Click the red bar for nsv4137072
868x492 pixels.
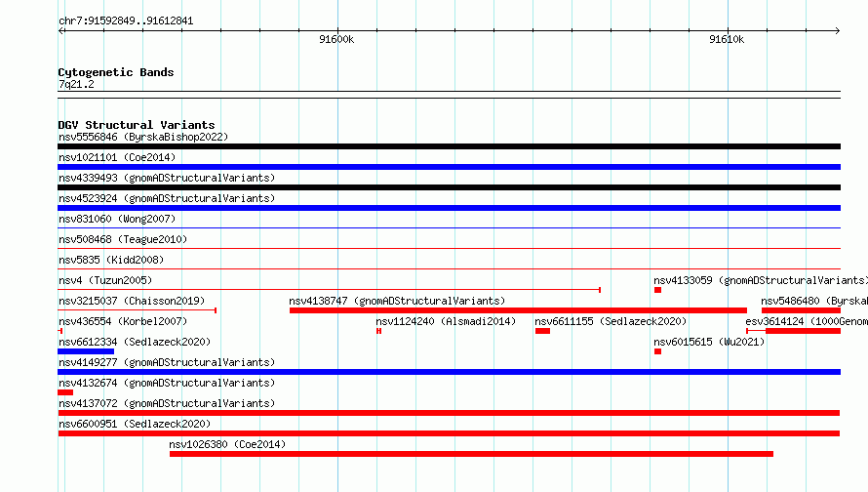click(x=449, y=413)
